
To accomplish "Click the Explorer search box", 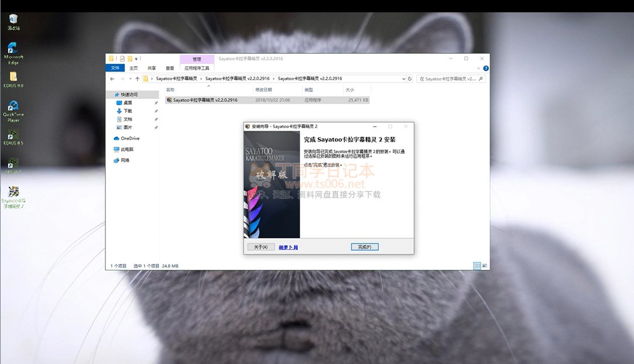I will [448, 78].
